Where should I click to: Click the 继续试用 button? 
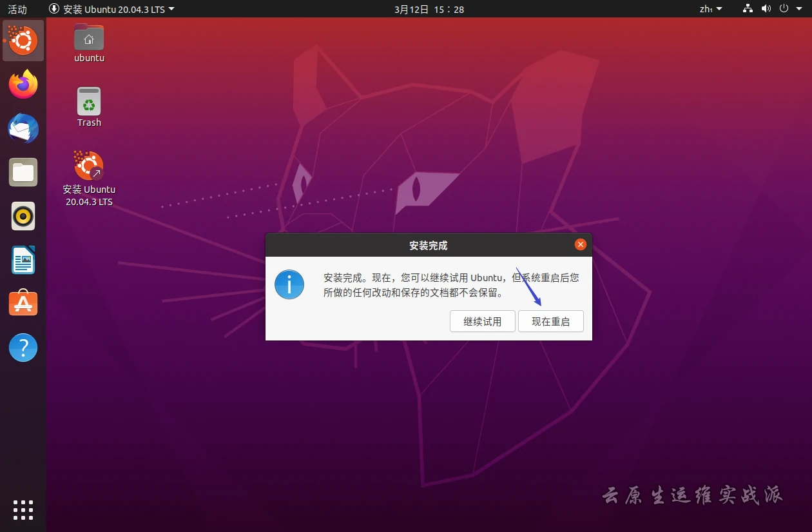pos(483,321)
